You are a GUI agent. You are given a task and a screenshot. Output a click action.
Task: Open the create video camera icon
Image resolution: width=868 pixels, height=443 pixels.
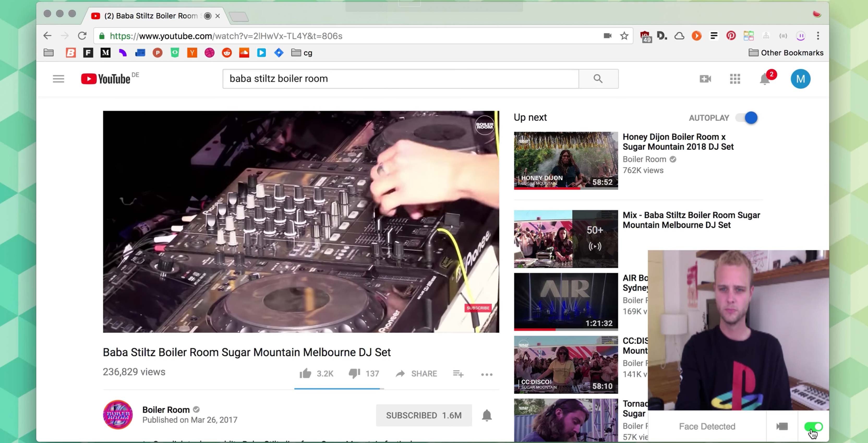click(x=705, y=79)
